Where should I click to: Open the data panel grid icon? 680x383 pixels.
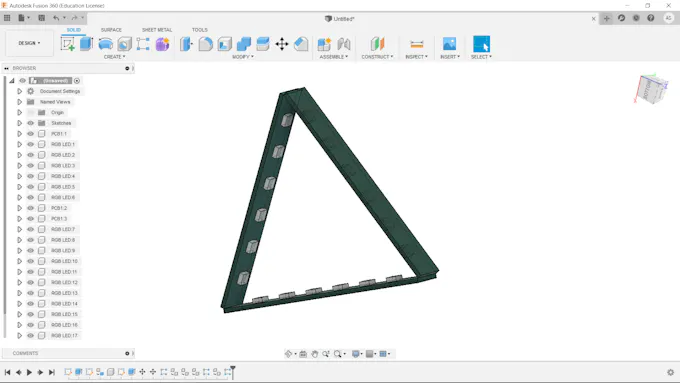[7, 18]
